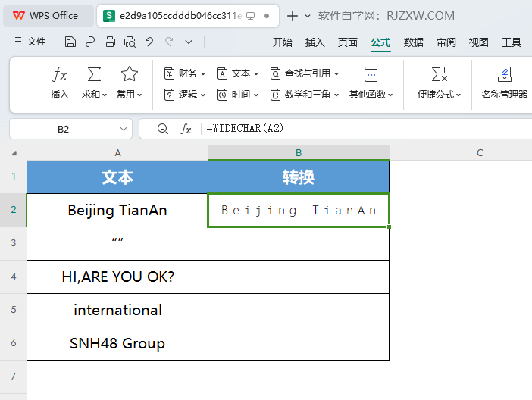Select row 1 header
This screenshot has width=532, height=400.
coord(13,177)
